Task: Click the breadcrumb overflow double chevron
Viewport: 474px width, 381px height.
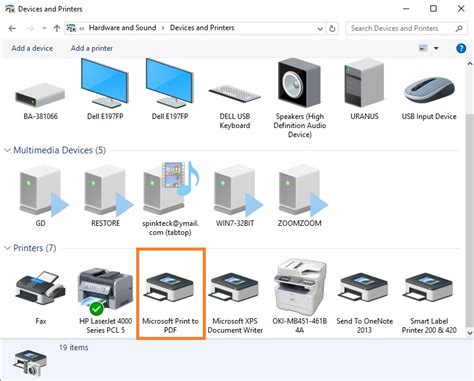Action: pos(82,29)
